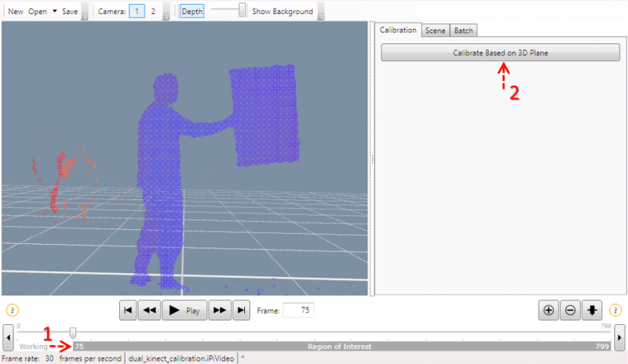Switch to the Batch tab

(x=463, y=31)
